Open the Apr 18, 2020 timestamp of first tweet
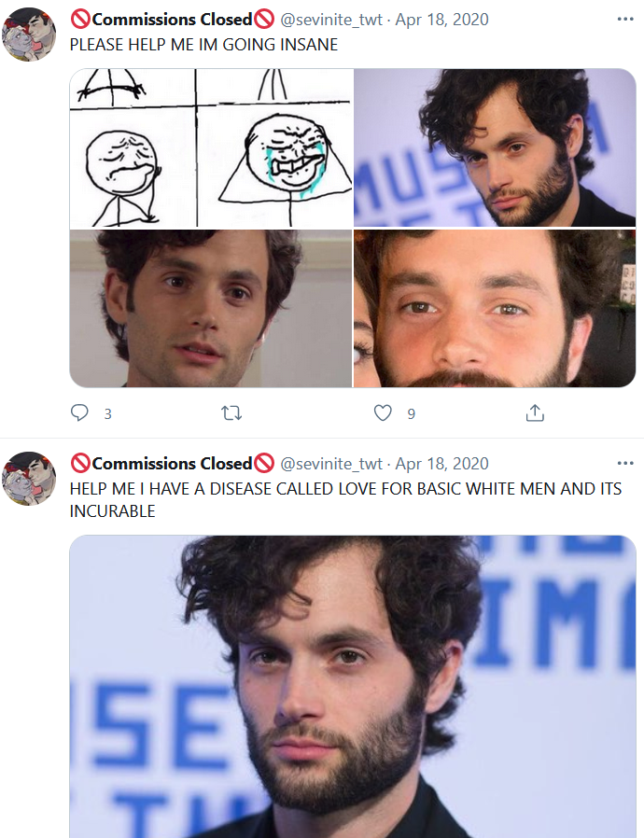This screenshot has height=838, width=644. point(442,20)
